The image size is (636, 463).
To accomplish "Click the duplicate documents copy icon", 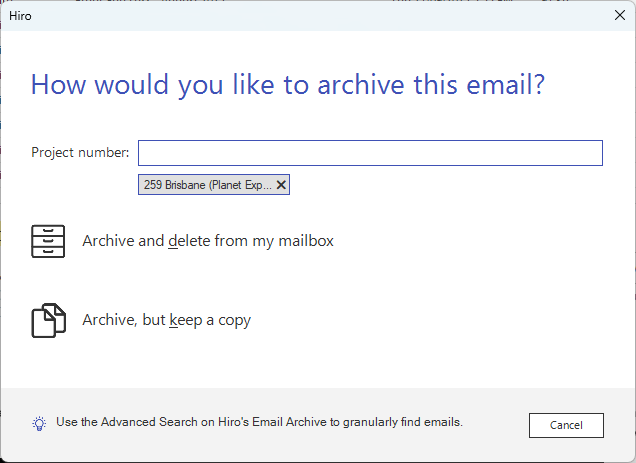I will pyautogui.click(x=48, y=321).
